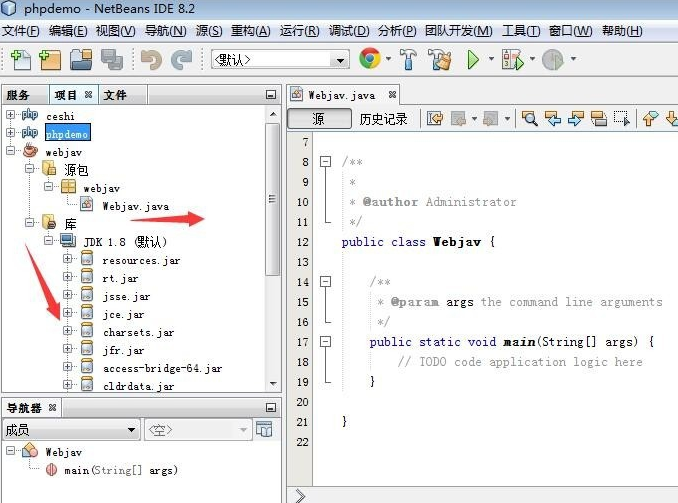Click the New File toolbar icon
Viewport: 678px width, 503px height.
pyautogui.click(x=20, y=59)
